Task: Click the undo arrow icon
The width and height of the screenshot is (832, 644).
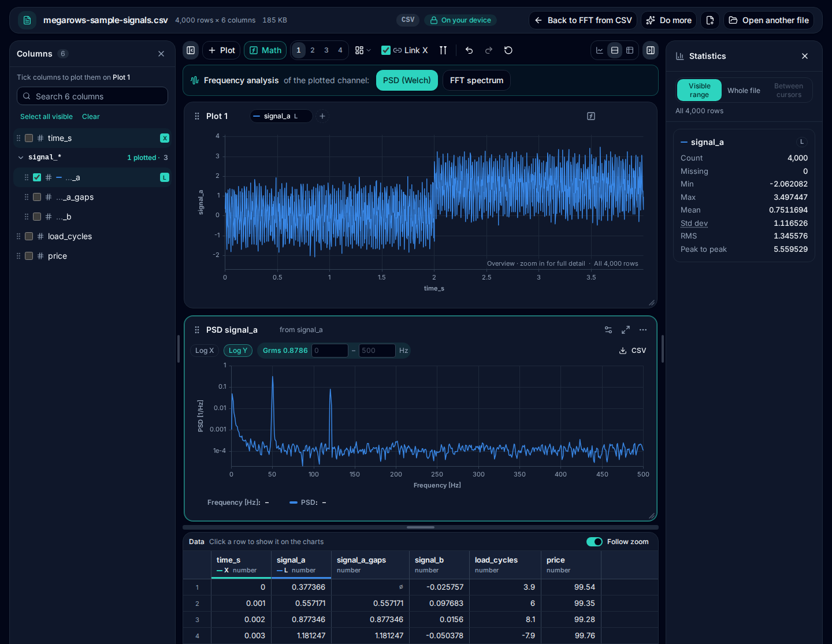Action: [469, 50]
